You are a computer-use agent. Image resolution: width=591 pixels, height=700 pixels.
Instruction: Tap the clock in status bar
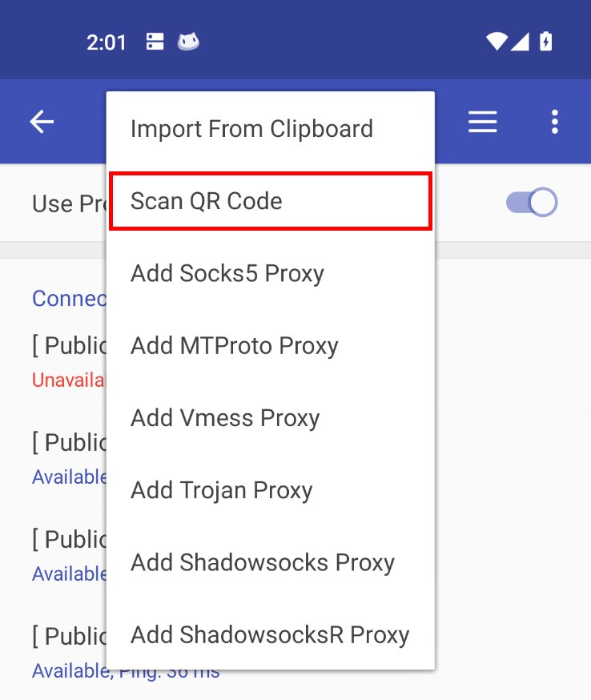click(107, 42)
